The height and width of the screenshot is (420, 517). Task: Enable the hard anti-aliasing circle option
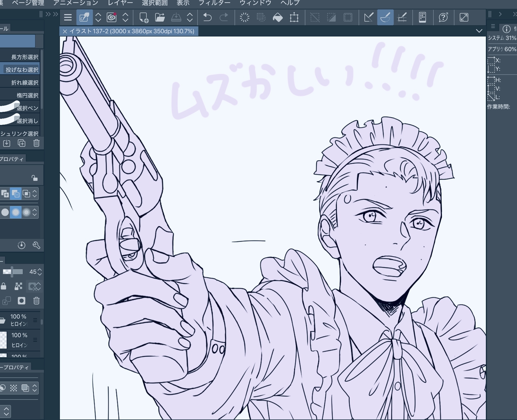click(5, 212)
